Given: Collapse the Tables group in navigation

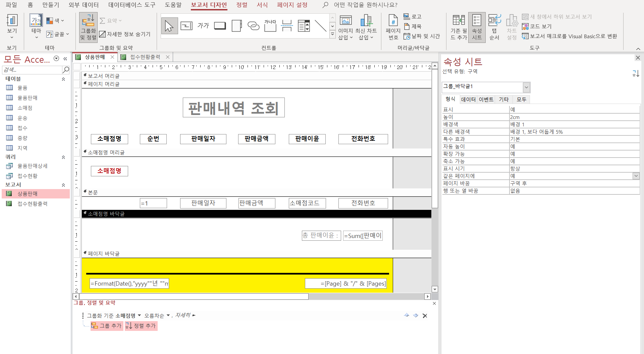Looking at the screenshot, I should coord(63,79).
